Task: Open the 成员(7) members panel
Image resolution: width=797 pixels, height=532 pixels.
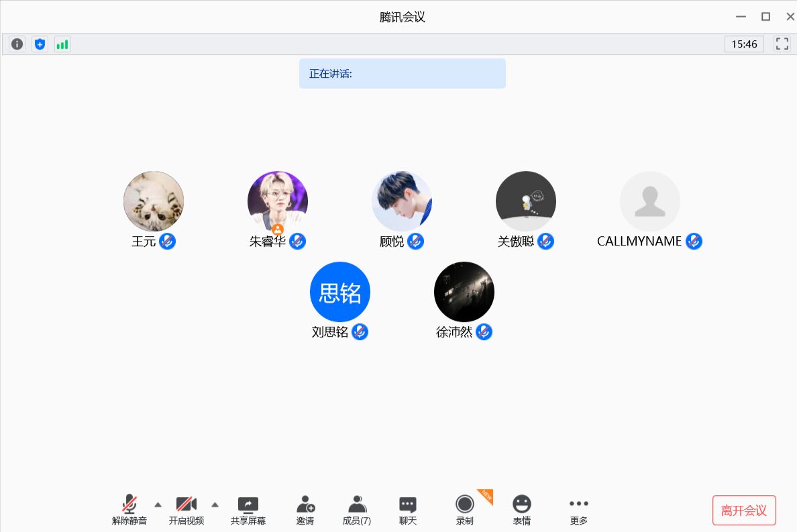Action: coord(357,510)
